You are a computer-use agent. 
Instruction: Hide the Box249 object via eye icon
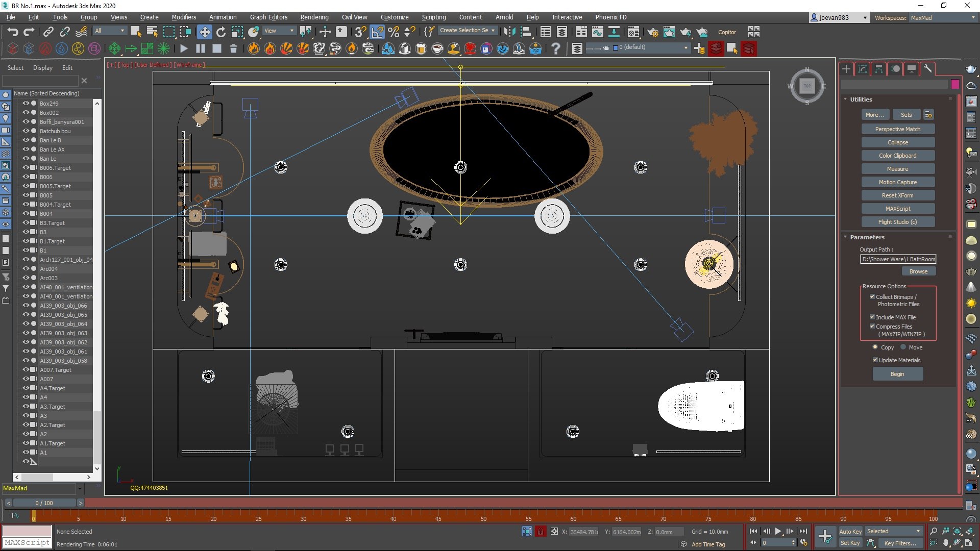click(26, 103)
